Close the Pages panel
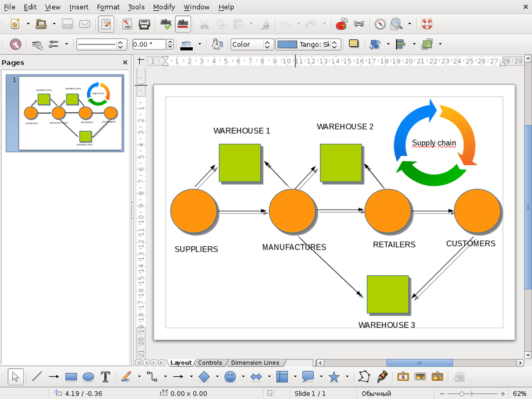 click(125, 63)
